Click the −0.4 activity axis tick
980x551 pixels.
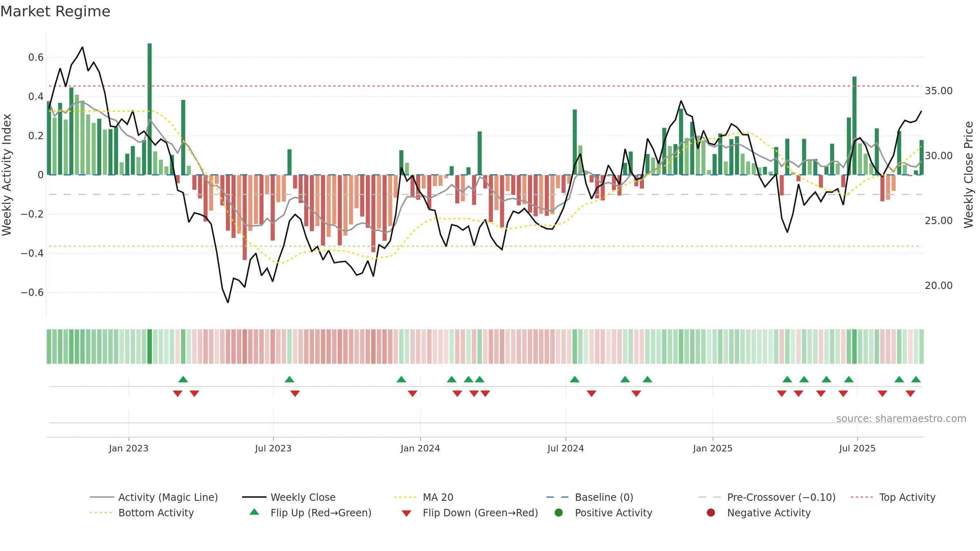point(32,253)
